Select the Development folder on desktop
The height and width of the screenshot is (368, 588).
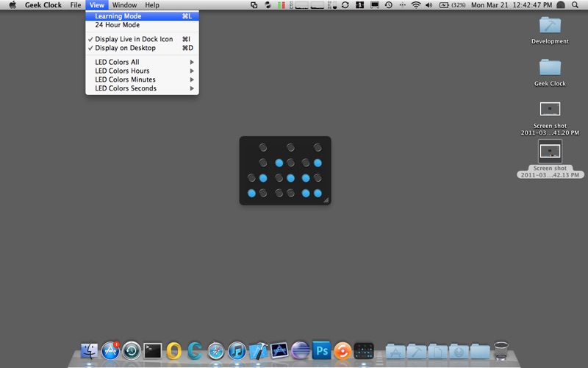[x=550, y=30]
